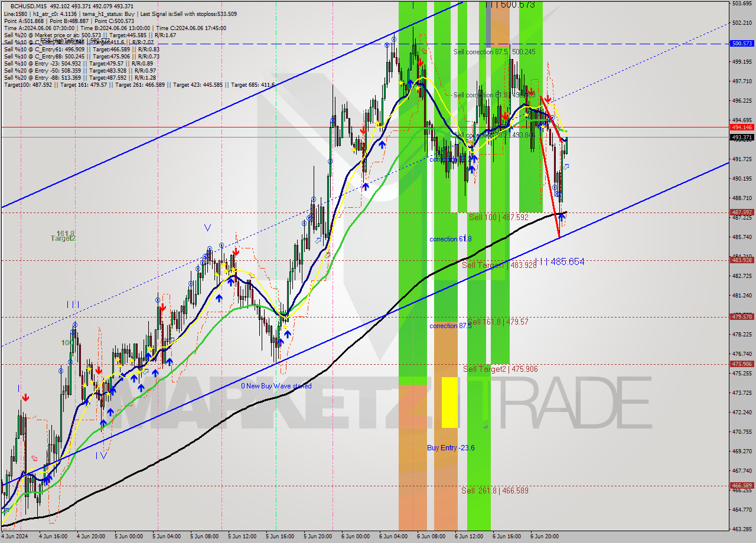Click the 'Target100: 487.592' summary line
Image resolution: width=756 pixels, height=543 pixels.
(139, 84)
